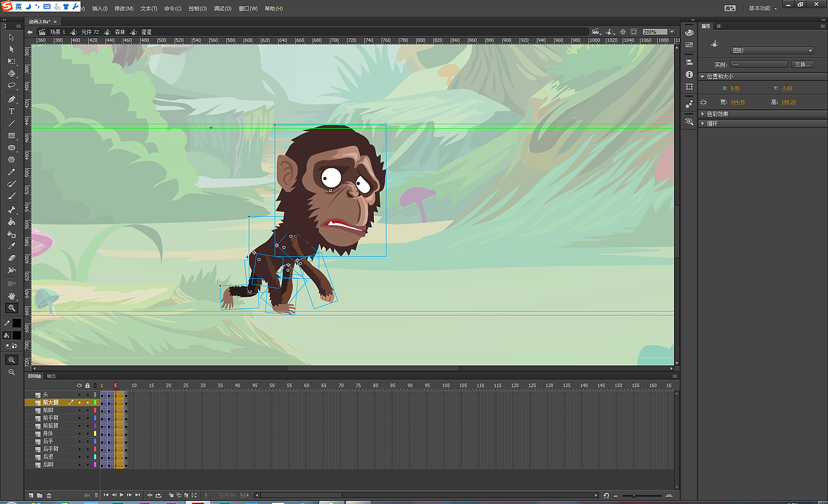Click 森林 in the breadcrumb

click(120, 32)
